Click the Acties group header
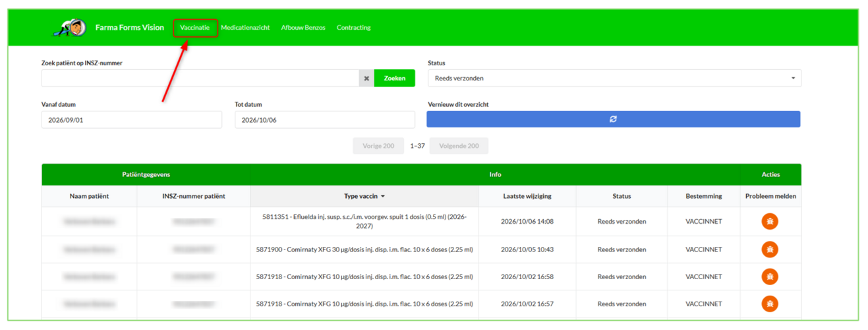 [770, 174]
